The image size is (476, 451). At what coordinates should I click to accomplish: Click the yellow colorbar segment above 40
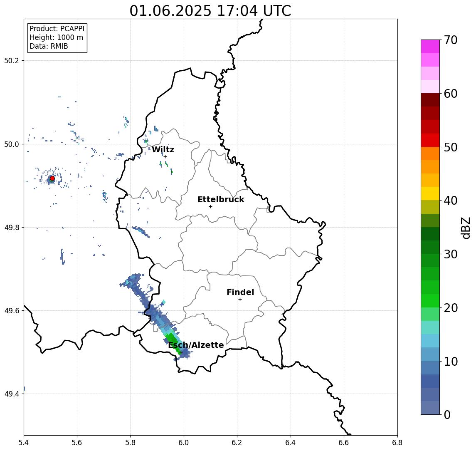(430, 193)
